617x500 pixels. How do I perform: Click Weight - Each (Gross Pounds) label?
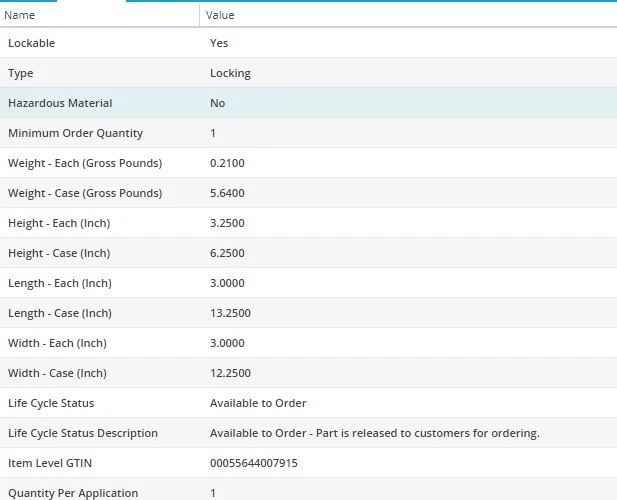pyautogui.click(x=85, y=163)
